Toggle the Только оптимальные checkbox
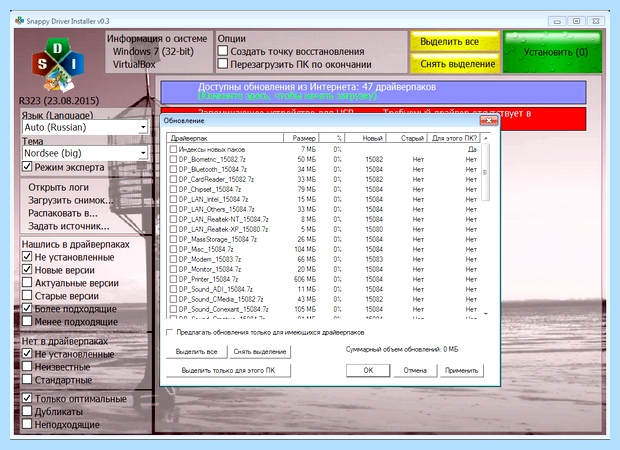The image size is (620, 450). pyautogui.click(x=27, y=398)
